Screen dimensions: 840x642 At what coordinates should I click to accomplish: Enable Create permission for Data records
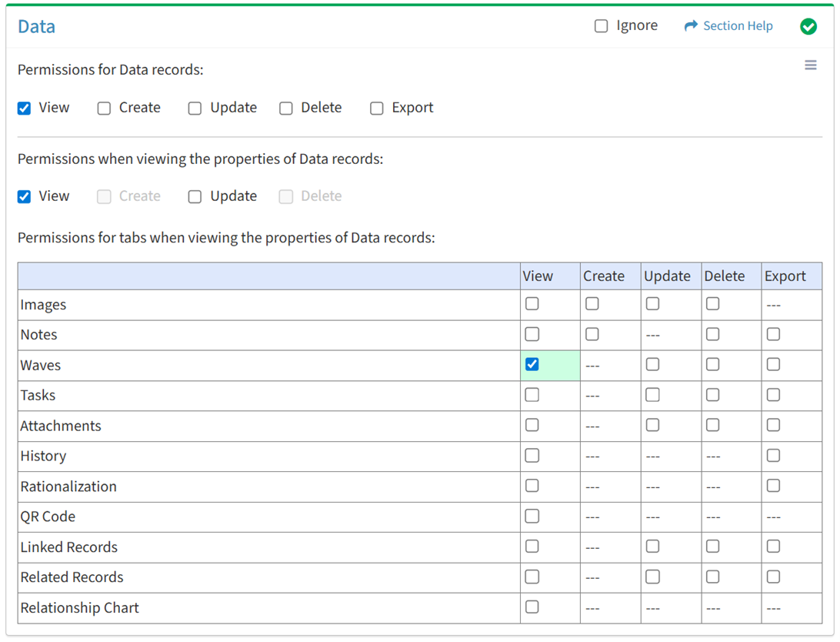click(x=104, y=109)
